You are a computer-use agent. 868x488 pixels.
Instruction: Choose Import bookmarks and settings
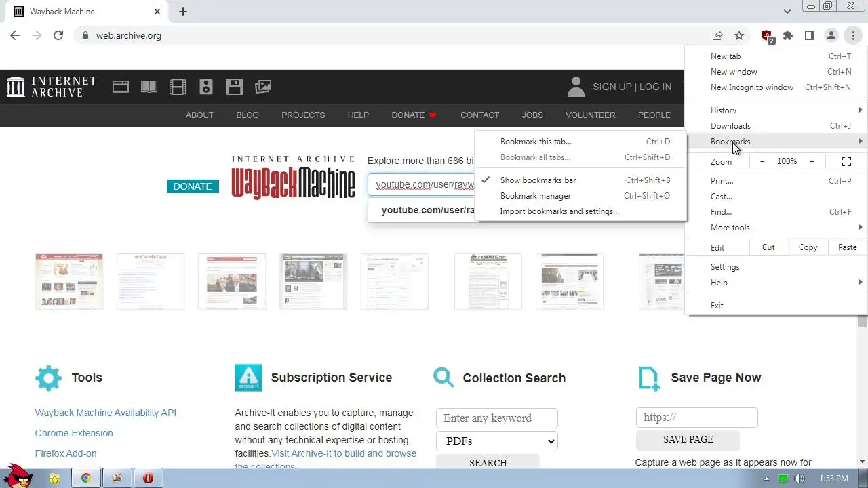click(x=580, y=211)
